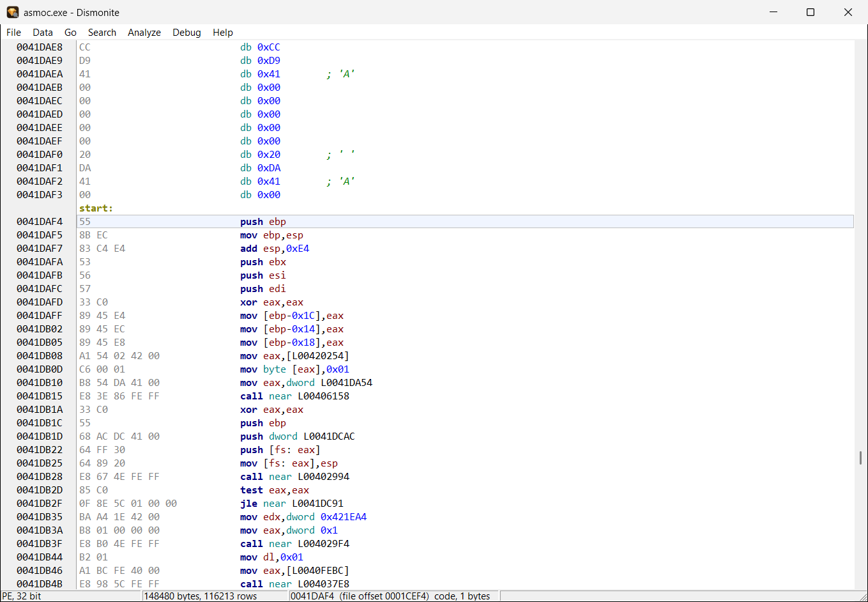Select 'mov eax,[L00420254]' line

[x=294, y=356]
